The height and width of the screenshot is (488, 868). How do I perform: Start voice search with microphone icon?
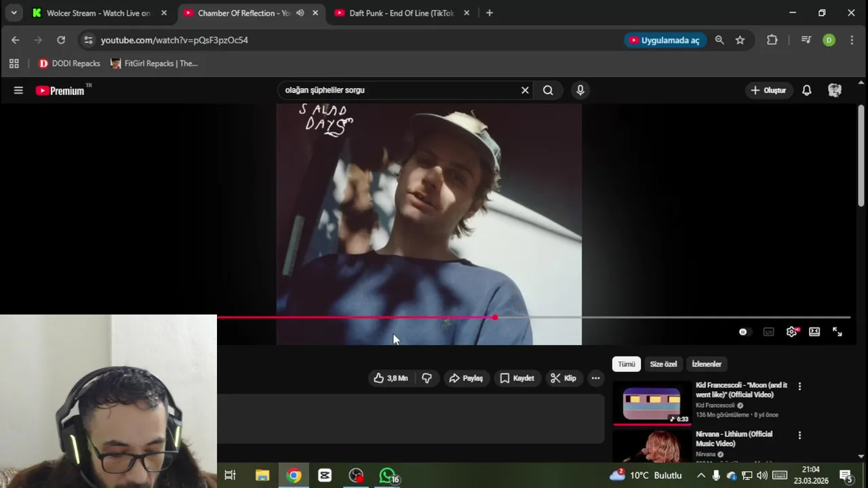click(x=580, y=90)
